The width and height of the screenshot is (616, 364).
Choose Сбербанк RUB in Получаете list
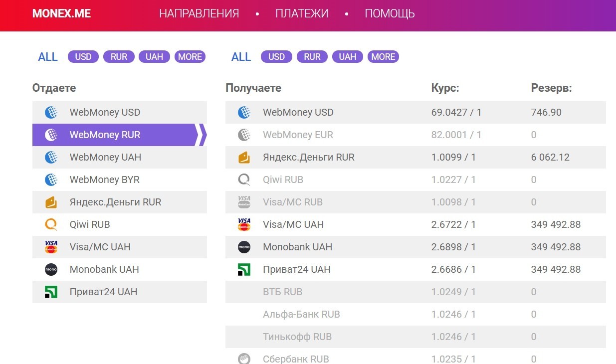point(415,357)
